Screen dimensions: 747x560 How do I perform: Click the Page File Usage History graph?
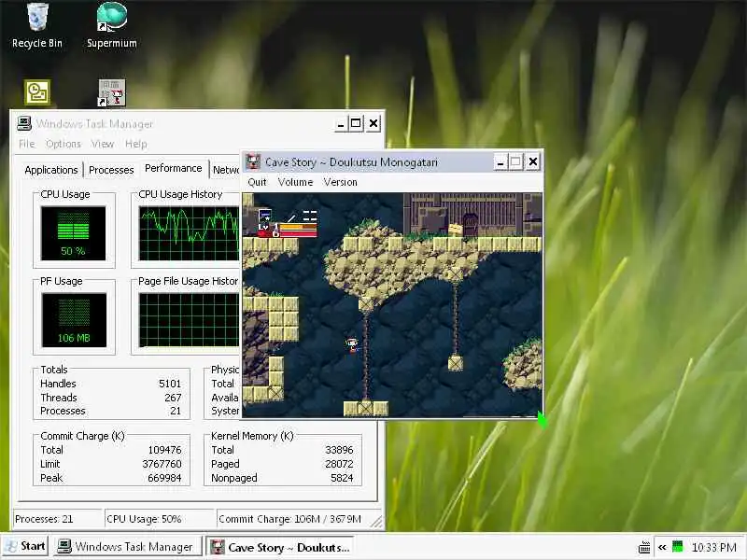coord(190,320)
